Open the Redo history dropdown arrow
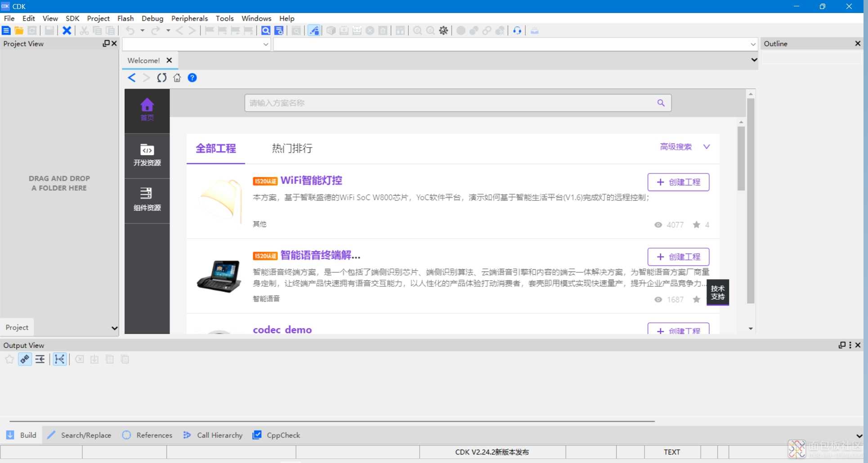 (168, 31)
